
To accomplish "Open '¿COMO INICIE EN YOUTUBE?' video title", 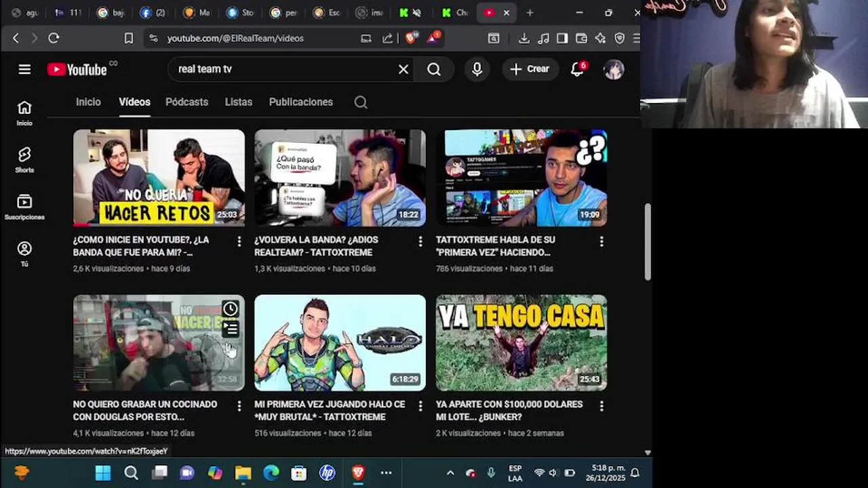I will tap(141, 246).
